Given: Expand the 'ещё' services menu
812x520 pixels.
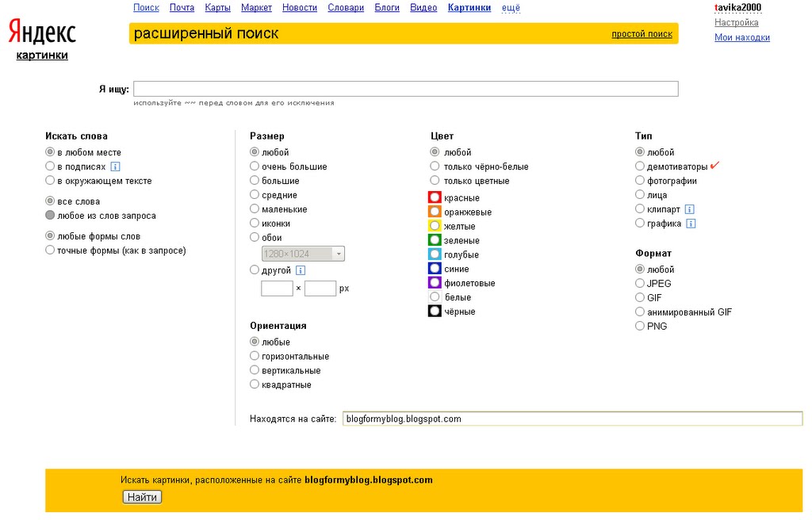Looking at the screenshot, I should [511, 8].
